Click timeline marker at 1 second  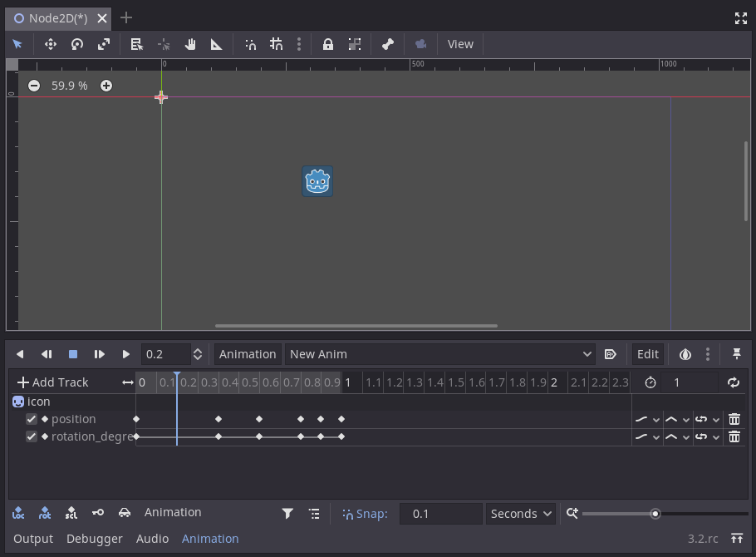347,382
